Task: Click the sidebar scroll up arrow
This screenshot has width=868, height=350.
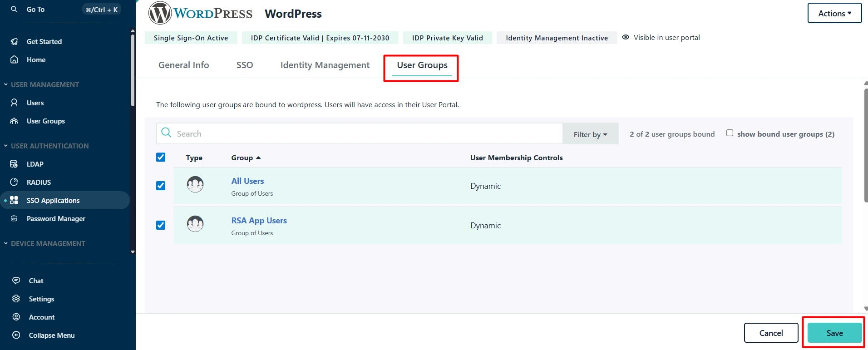Action: (133, 31)
